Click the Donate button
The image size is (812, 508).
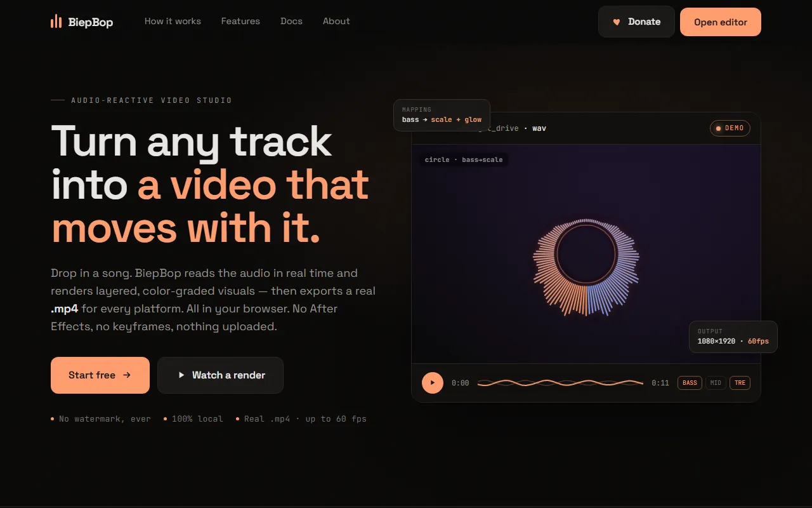click(x=636, y=22)
